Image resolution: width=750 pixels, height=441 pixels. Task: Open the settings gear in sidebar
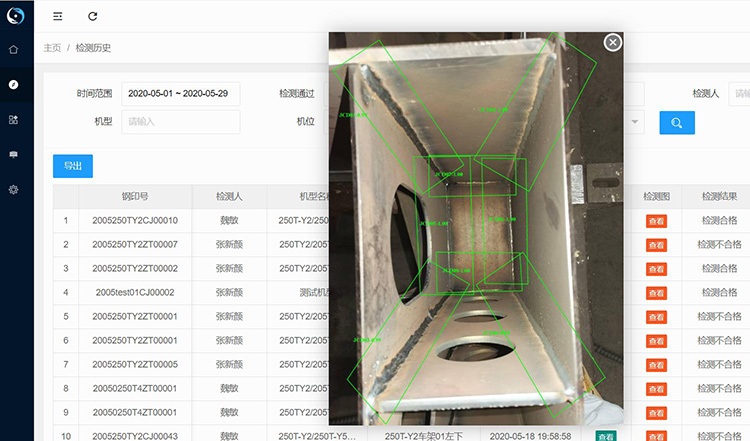(x=13, y=189)
